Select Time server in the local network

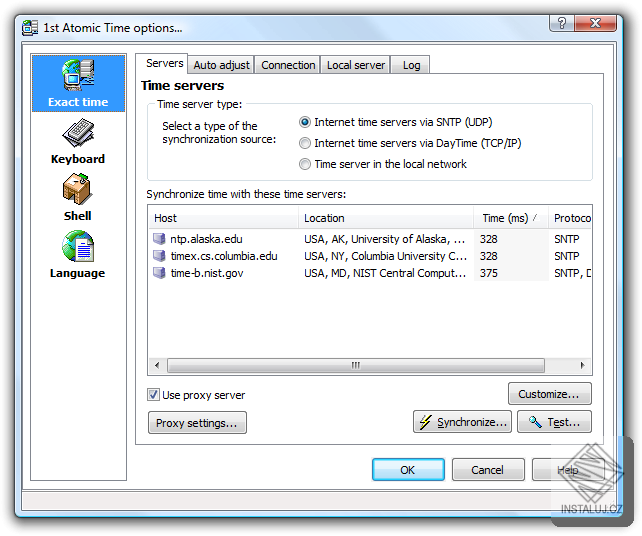305,164
